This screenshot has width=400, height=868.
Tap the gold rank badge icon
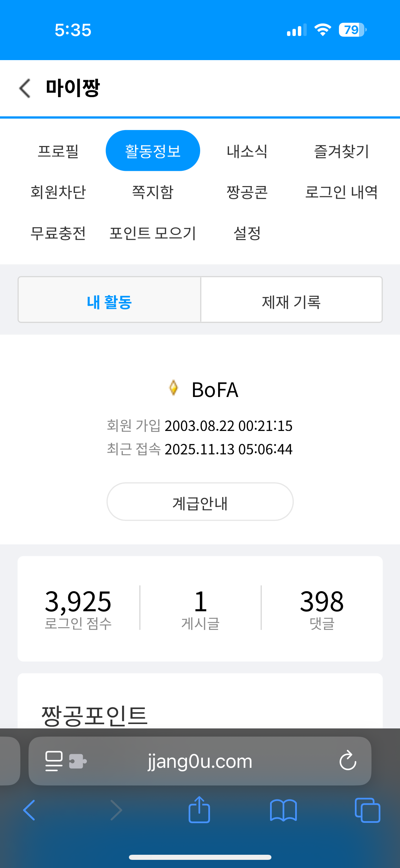click(x=173, y=388)
